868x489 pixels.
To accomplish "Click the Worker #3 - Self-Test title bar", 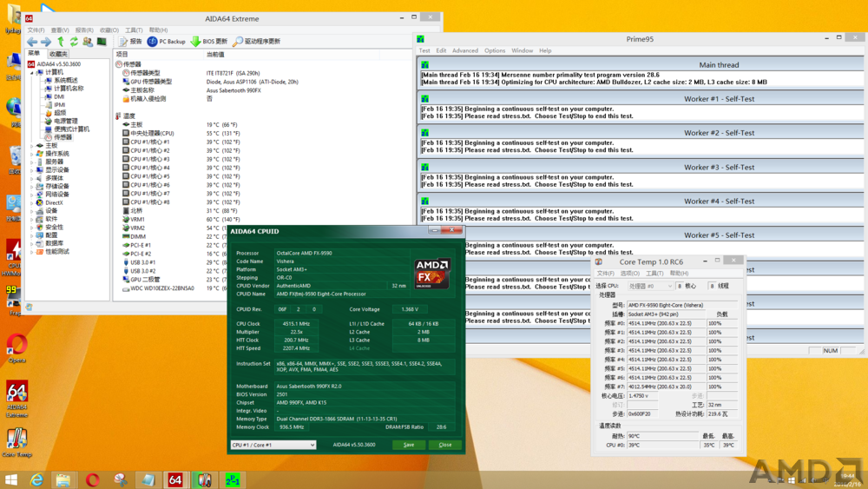I will coord(641,168).
